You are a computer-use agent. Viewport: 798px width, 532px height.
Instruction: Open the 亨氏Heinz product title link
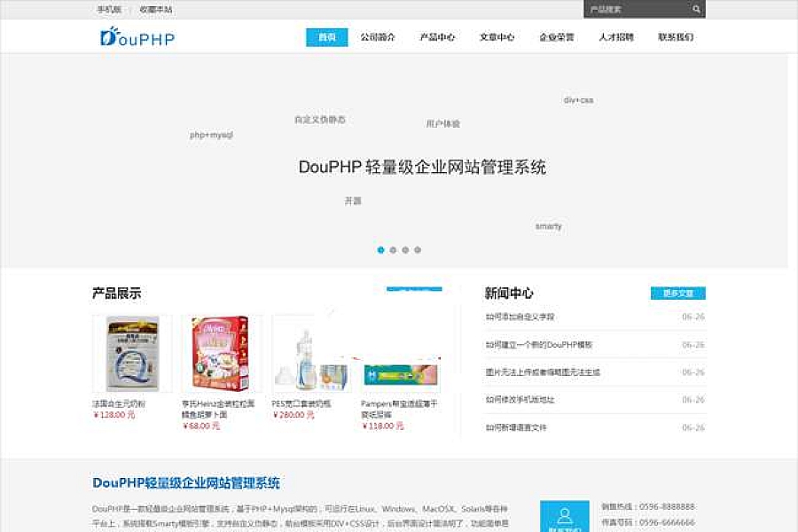tap(218, 410)
